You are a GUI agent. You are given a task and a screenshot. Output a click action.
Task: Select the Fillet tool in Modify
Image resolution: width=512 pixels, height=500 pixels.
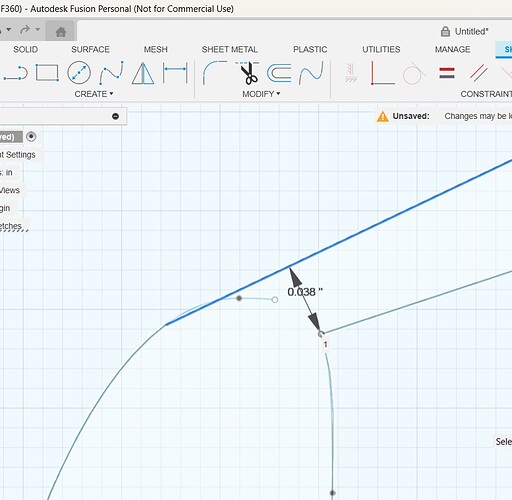215,72
